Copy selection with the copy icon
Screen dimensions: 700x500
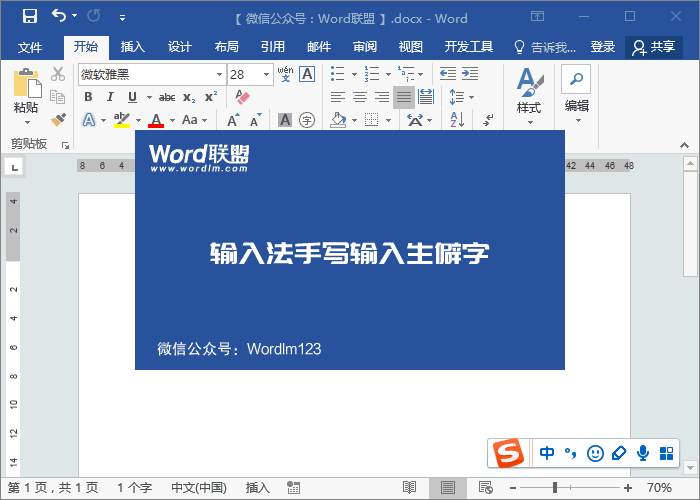58,97
